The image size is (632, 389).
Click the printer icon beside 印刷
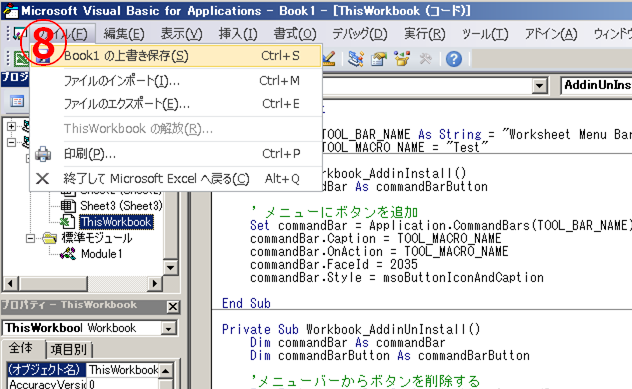point(43,154)
